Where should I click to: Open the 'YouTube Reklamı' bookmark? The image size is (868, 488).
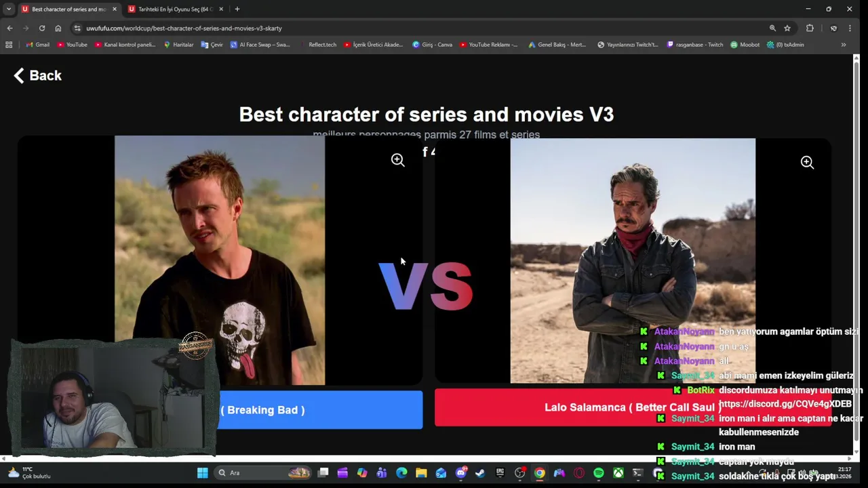pos(488,45)
